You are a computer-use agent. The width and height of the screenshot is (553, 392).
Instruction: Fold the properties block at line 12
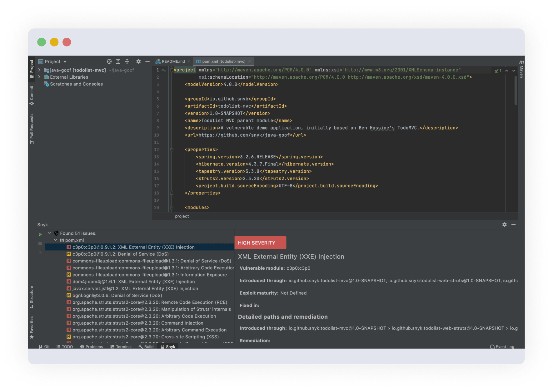[x=172, y=150]
